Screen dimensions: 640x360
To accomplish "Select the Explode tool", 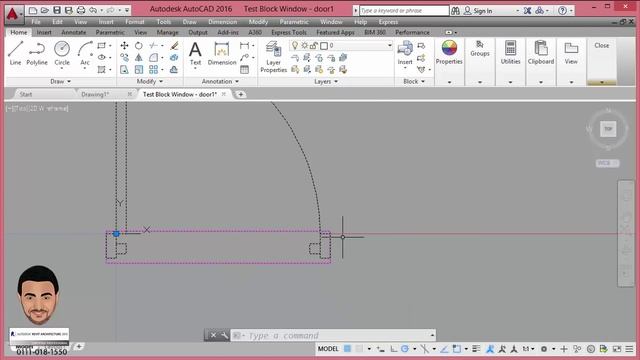I will [174, 58].
